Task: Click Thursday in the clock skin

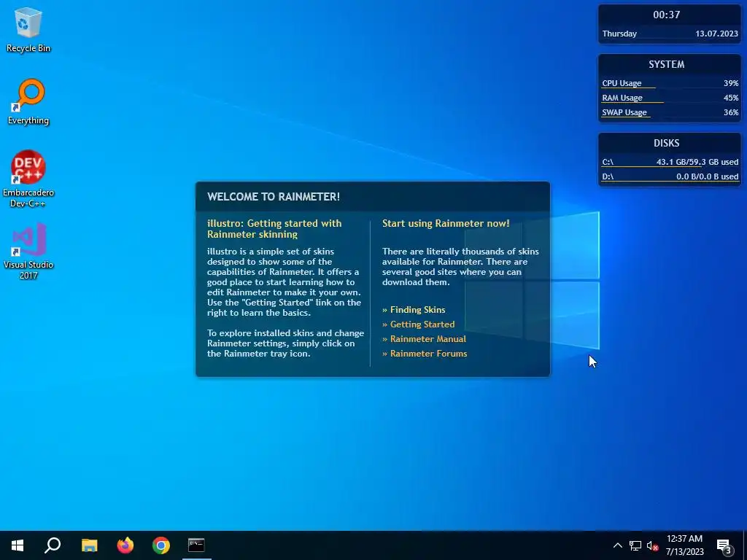Action: click(x=619, y=34)
